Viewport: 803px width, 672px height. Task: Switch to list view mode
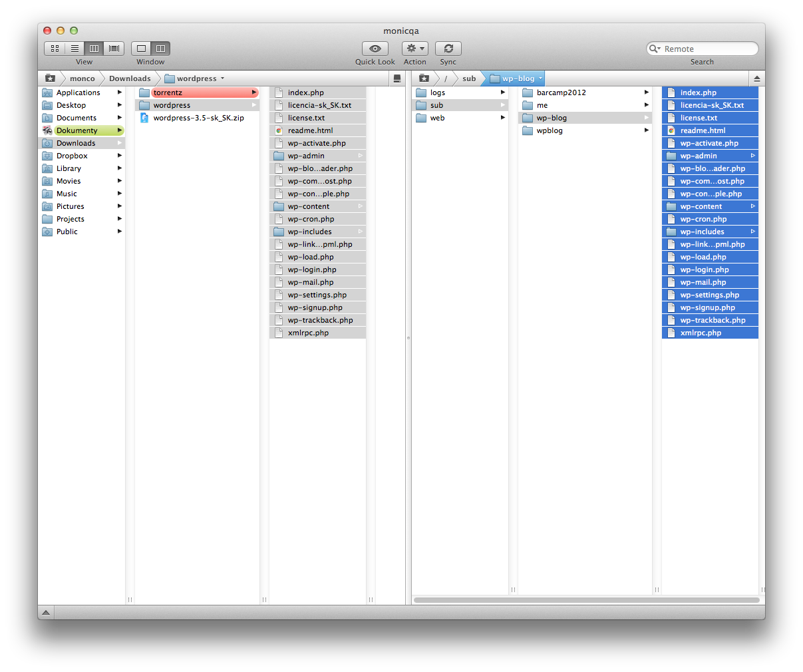[x=75, y=49]
